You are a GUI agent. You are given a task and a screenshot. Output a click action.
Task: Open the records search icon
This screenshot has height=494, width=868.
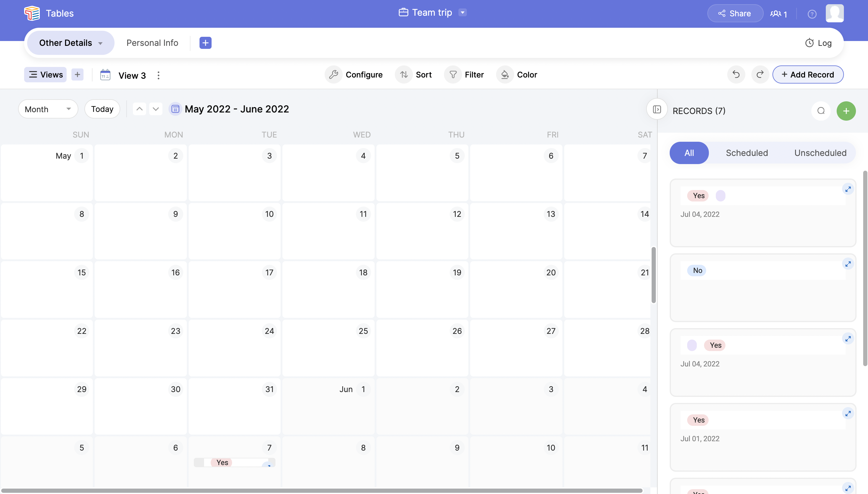click(x=820, y=111)
